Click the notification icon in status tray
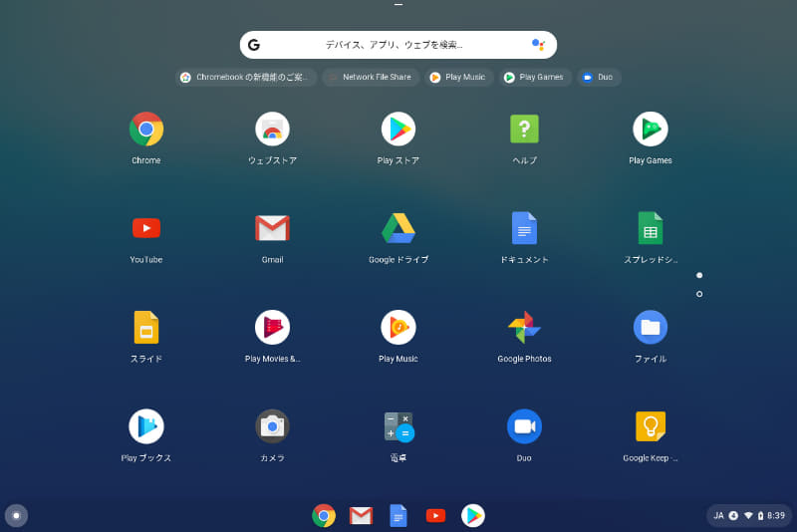The image size is (797, 532). (x=733, y=516)
